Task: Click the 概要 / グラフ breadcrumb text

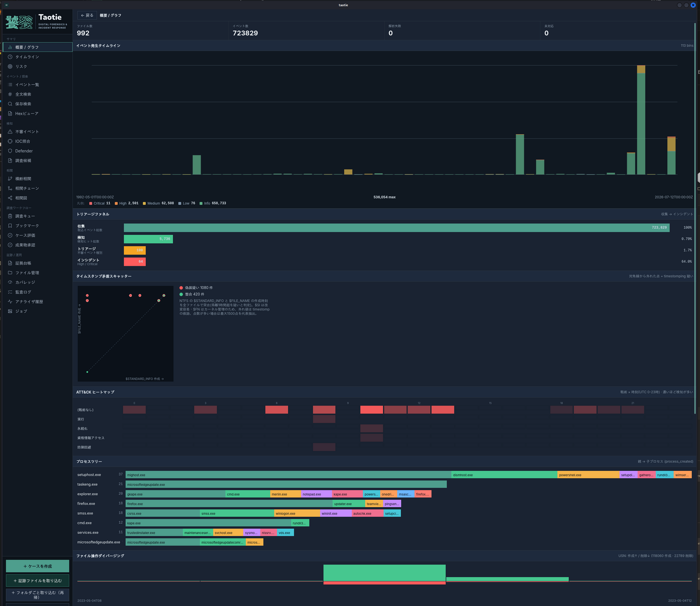Action: coord(110,15)
